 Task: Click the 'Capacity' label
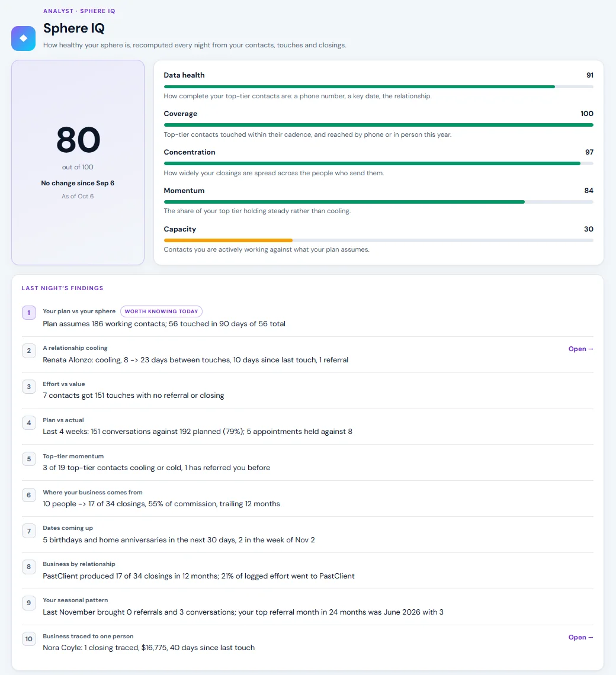179,229
